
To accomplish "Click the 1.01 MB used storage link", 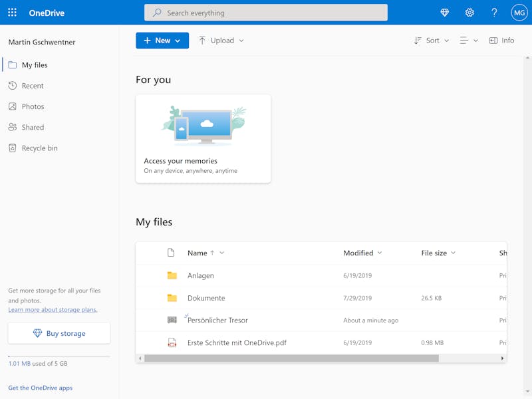I will pos(19,363).
